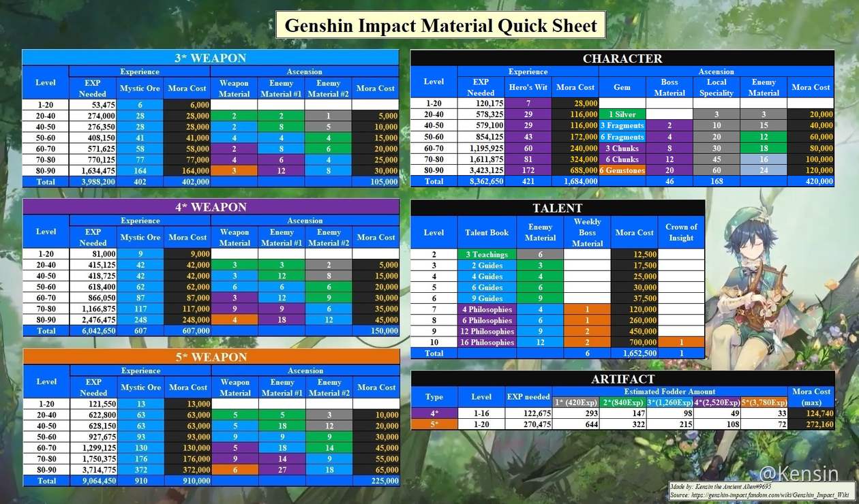Click the 81,000 EXP cell
Viewport: 859px width, 504px height.
[93, 253]
